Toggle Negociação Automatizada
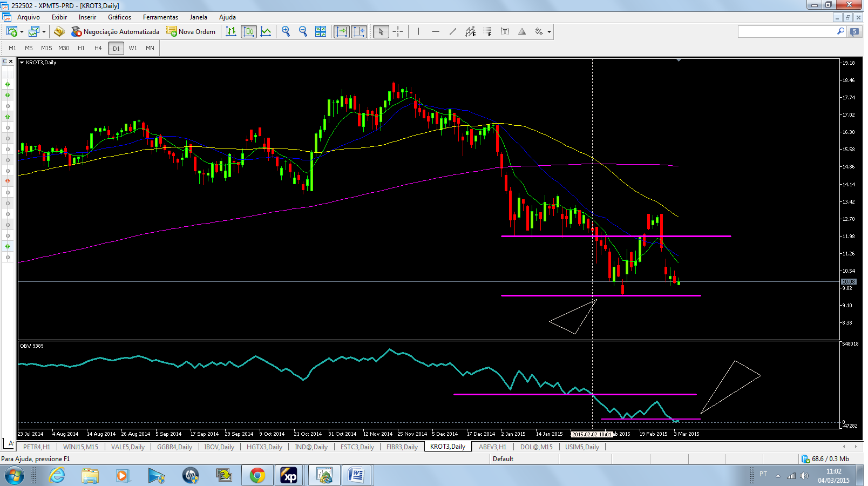Image resolution: width=868 pixels, height=486 pixels. (115, 32)
